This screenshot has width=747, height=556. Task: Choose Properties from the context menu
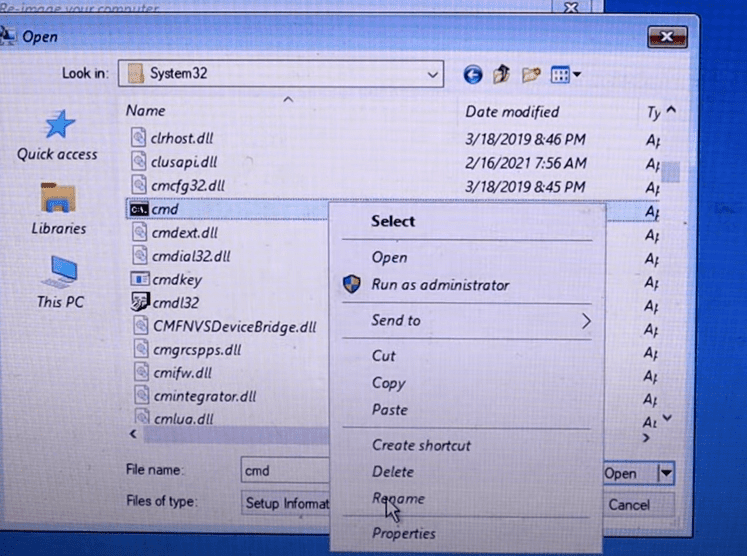[x=404, y=533]
